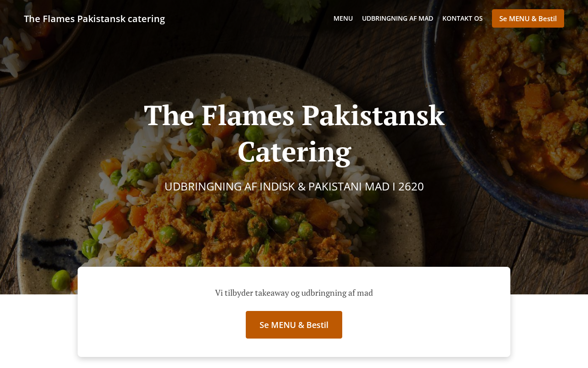Screen dimensions: 588x368
Task: Click the Se MENU & Bestil button in the white card
Action: tap(294, 325)
